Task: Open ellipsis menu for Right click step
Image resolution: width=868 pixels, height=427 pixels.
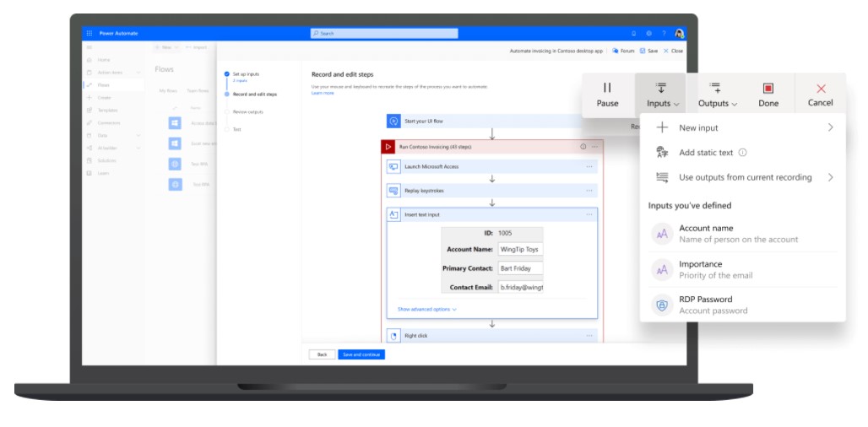Action: point(589,336)
